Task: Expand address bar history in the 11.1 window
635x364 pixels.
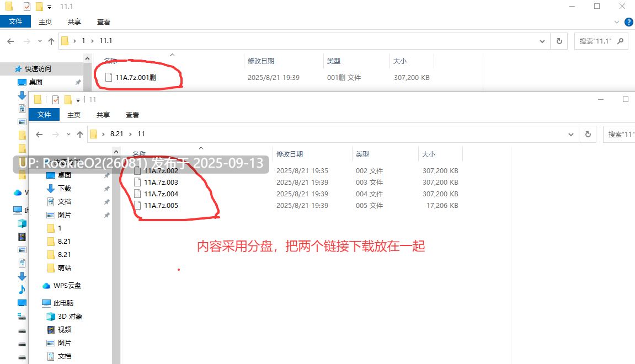Action: pyautogui.click(x=542, y=41)
